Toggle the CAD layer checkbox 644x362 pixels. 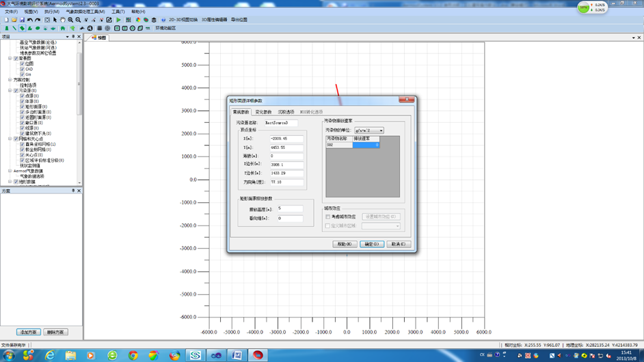pos(22,69)
